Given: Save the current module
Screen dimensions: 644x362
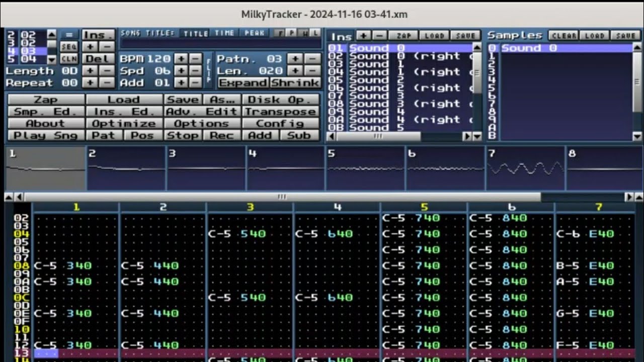Looking at the screenshot, I should tap(184, 100).
